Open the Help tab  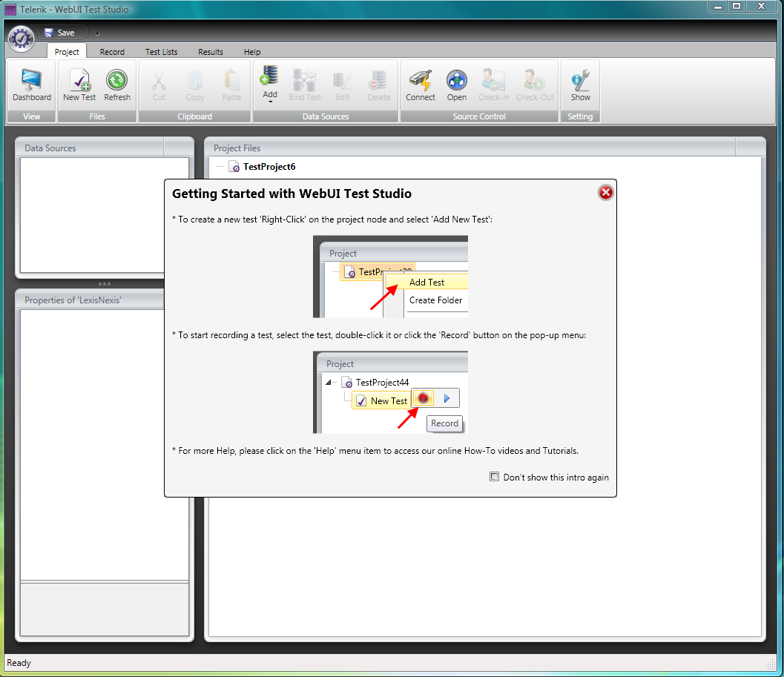coord(252,51)
